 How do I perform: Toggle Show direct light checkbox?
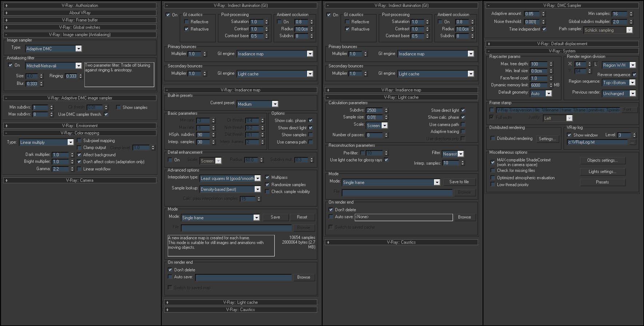(310, 128)
